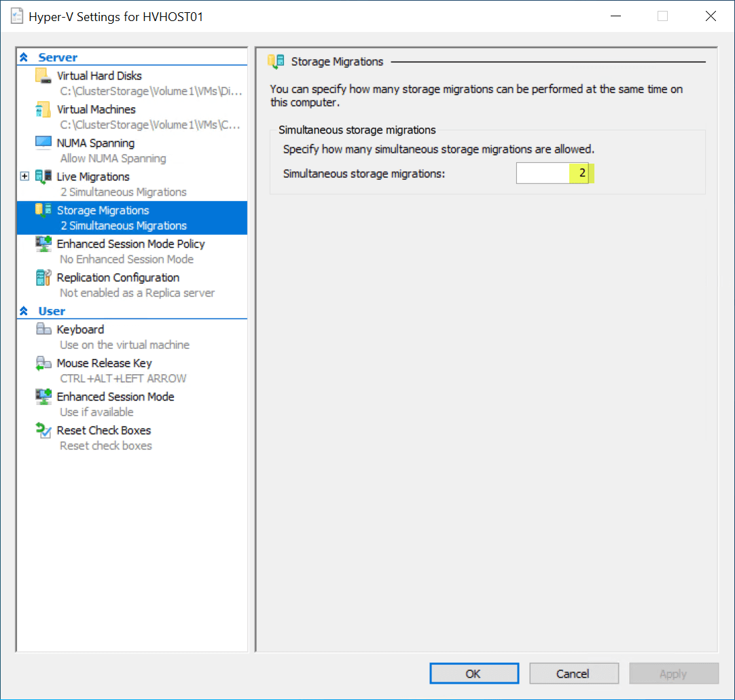Collapse the User section
This screenshot has height=700, width=735.
coord(24,311)
